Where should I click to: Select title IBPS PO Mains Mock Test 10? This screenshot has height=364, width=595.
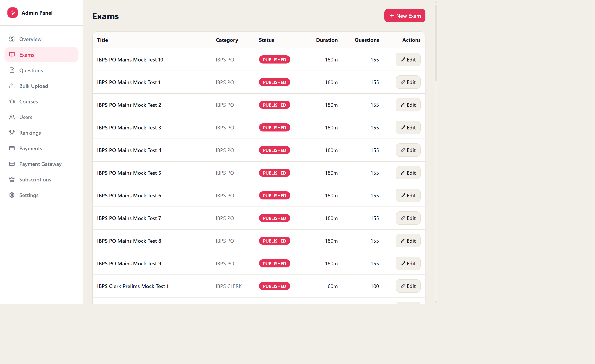130,60
